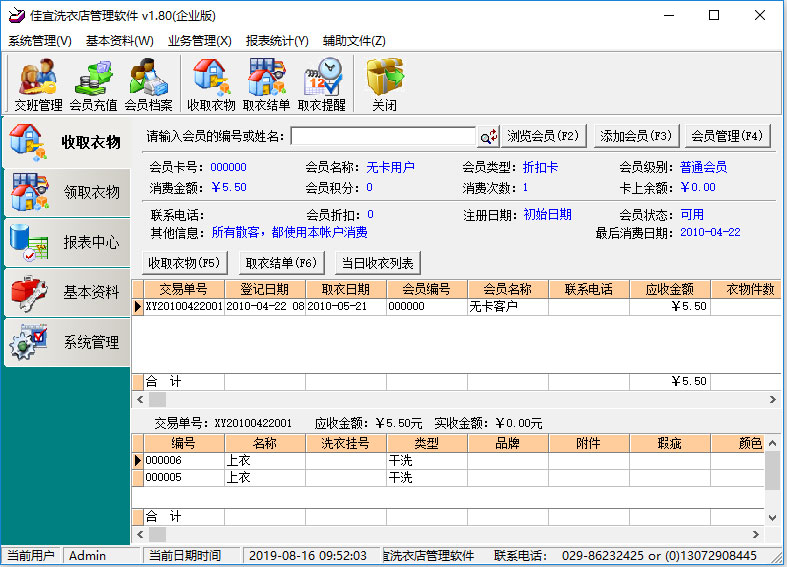Click the 应收金额 column header
This screenshot has width=787, height=567.
tap(670, 290)
